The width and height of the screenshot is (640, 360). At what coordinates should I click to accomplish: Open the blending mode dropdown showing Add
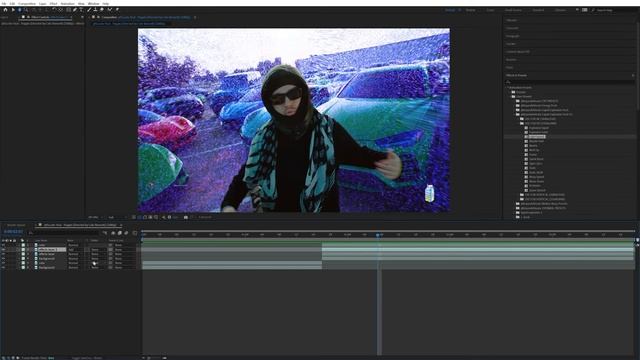[75, 249]
